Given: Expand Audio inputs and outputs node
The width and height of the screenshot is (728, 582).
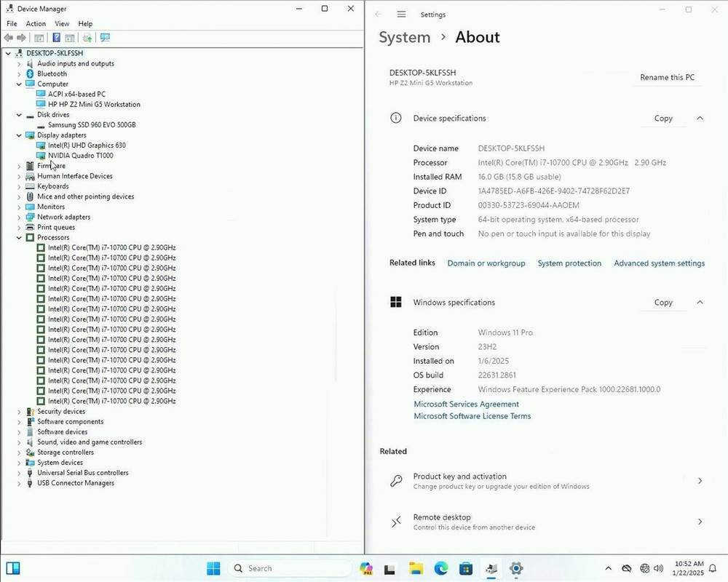Looking at the screenshot, I should (19, 63).
